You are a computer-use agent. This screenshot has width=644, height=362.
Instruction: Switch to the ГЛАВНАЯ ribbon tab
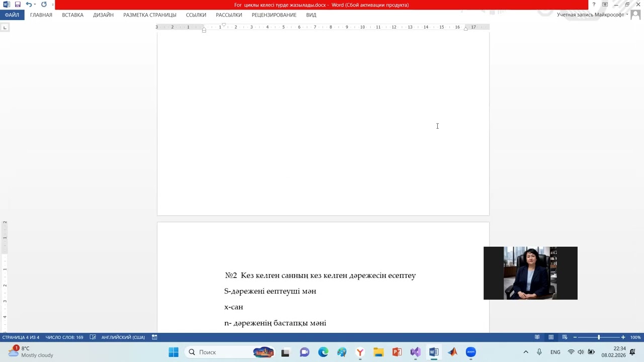click(x=41, y=15)
